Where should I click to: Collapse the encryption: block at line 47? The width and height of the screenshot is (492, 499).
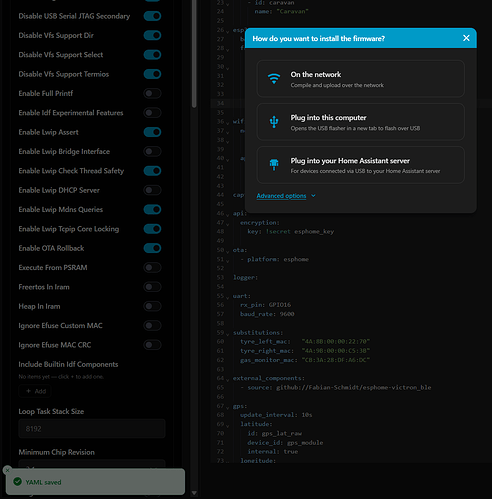[228, 224]
